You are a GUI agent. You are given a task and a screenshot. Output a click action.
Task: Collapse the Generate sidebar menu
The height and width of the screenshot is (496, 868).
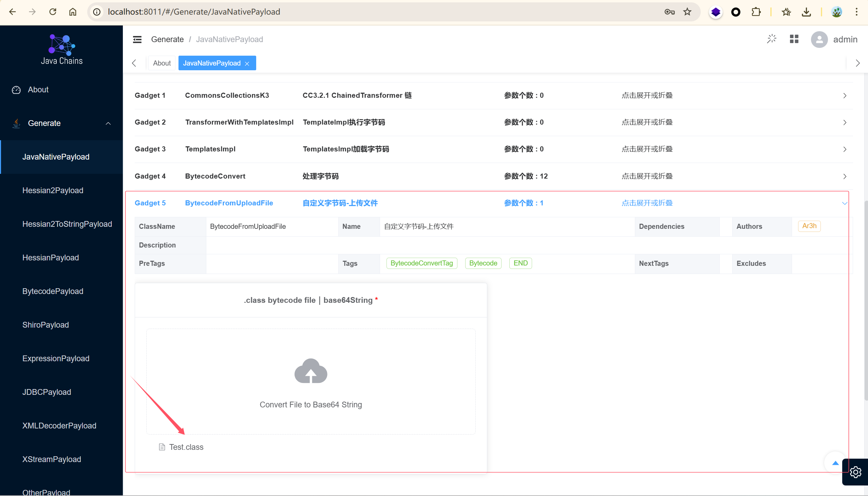(x=108, y=123)
